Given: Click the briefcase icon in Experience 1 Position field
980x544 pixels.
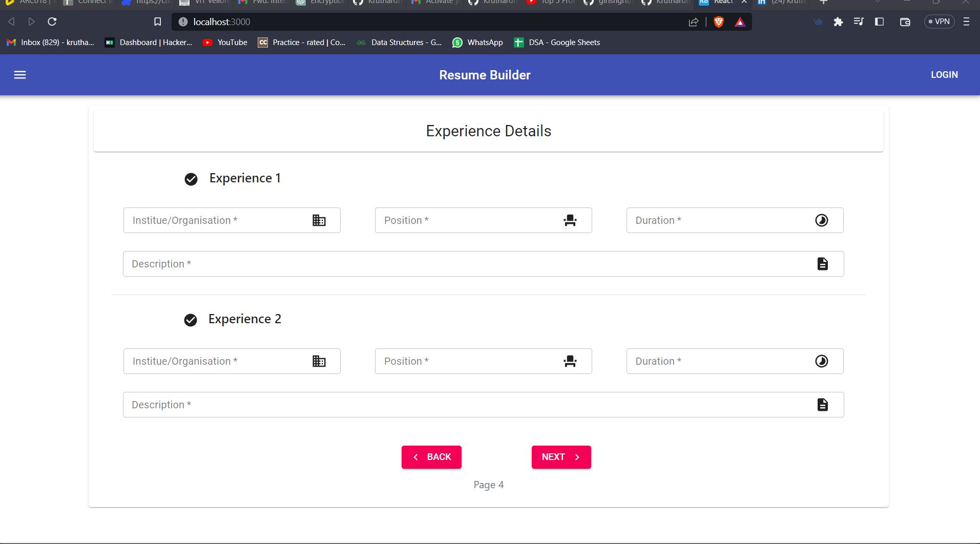Looking at the screenshot, I should point(570,220).
